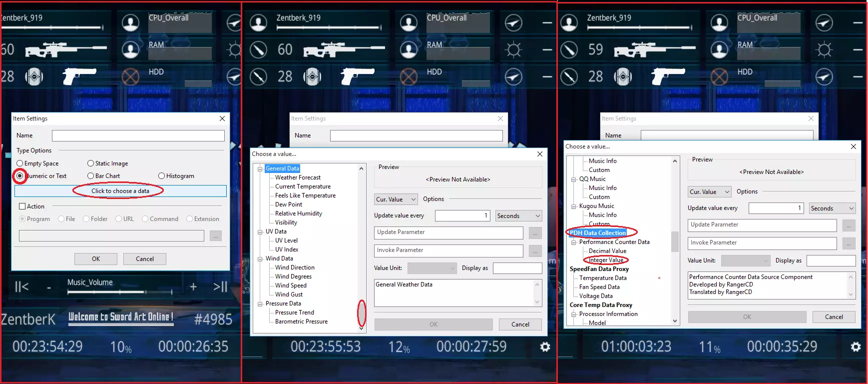Select the Empty Space radio button

coord(20,163)
